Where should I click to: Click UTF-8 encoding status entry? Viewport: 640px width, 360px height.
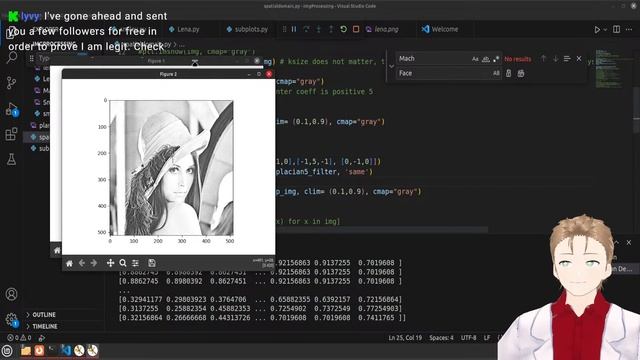pyautogui.click(x=469, y=338)
